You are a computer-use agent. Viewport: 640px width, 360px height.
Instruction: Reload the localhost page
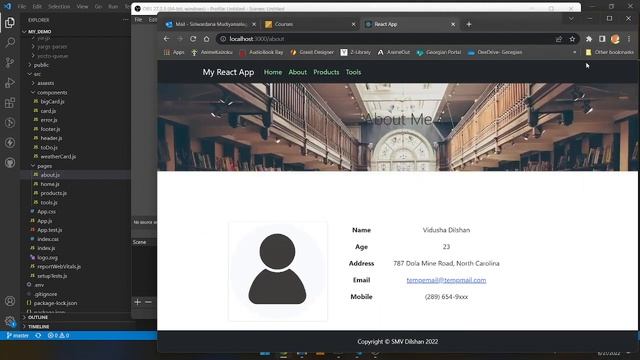[193, 39]
